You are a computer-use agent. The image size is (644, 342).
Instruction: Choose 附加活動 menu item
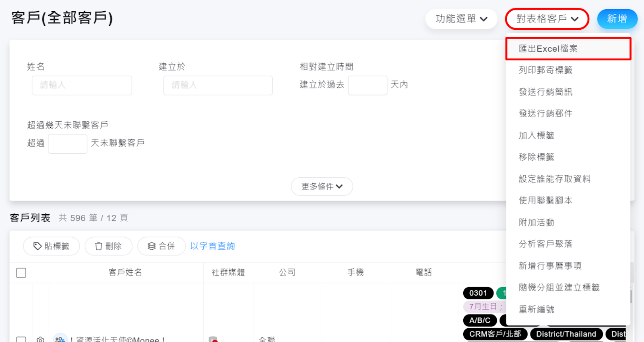point(568,222)
